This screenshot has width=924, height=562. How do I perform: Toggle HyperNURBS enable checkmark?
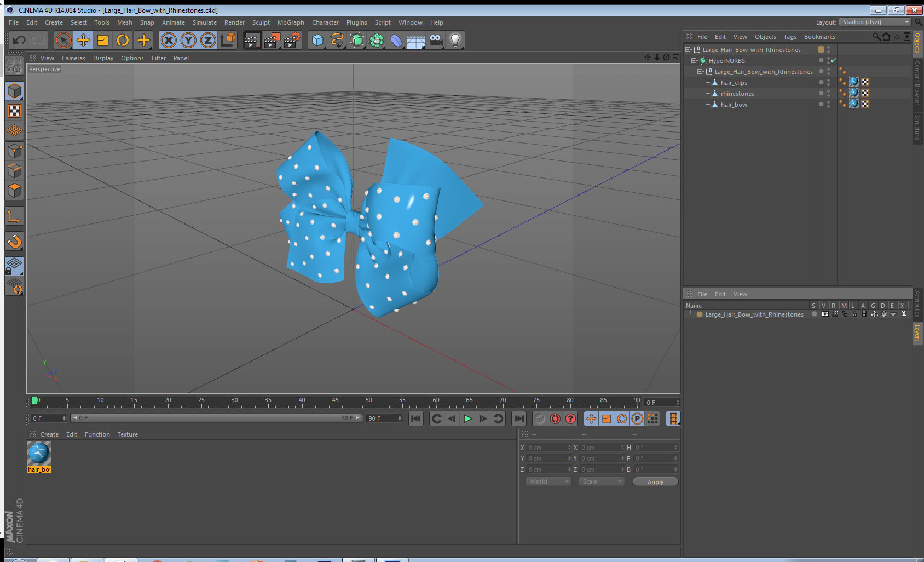834,60
